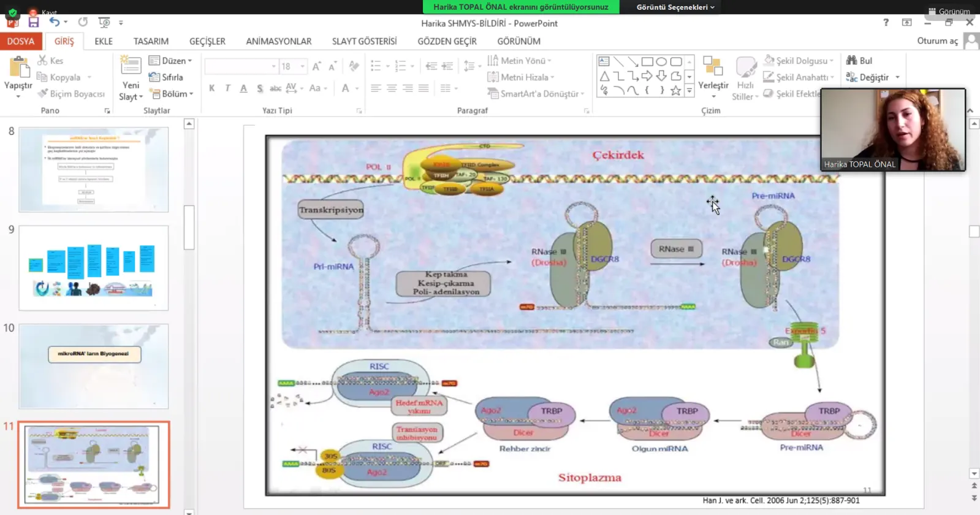980x515 pixels.
Task: Toggle underline A formatting
Action: click(243, 88)
